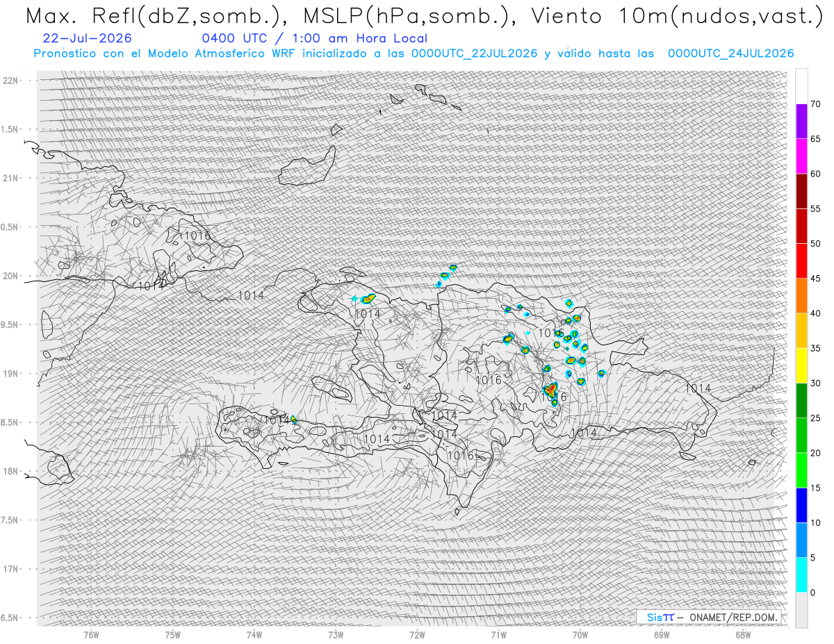This screenshot has height=644, width=834.
Task: Click the '20N' latitude axis label
Action: coord(10,276)
